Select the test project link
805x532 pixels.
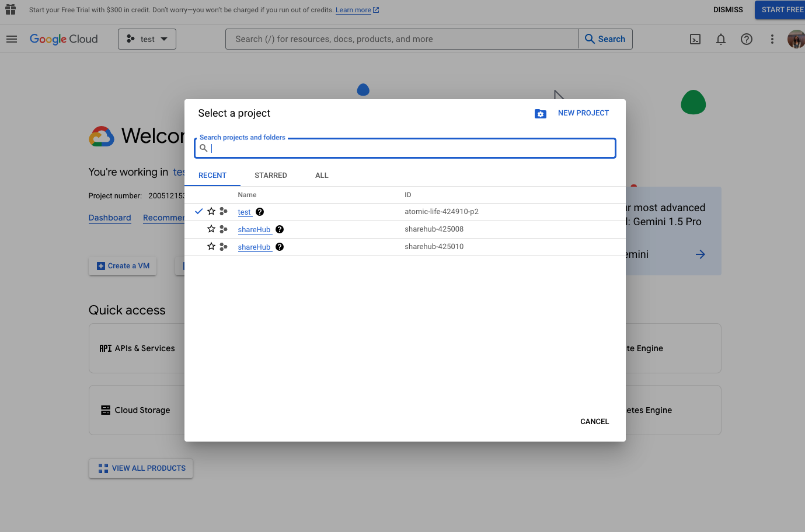coord(245,212)
